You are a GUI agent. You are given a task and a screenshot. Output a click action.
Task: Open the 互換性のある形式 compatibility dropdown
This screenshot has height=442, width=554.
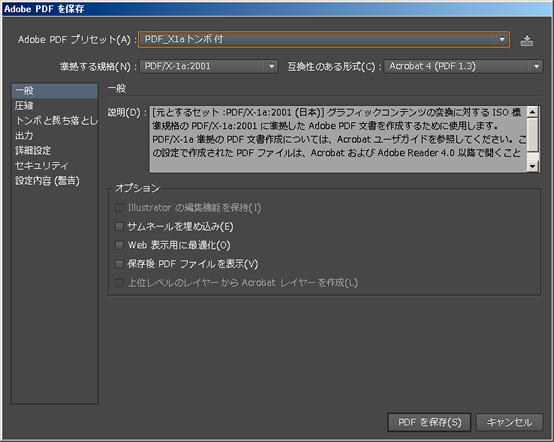(463, 66)
